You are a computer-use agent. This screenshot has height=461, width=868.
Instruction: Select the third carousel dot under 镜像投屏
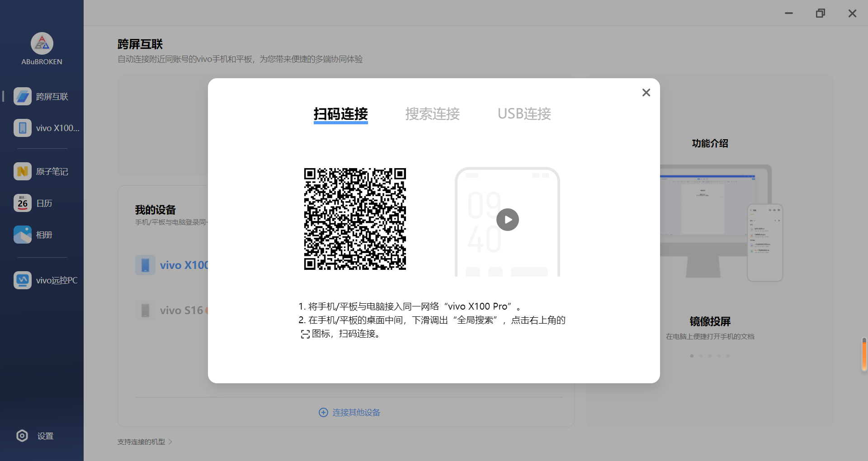[x=710, y=356]
